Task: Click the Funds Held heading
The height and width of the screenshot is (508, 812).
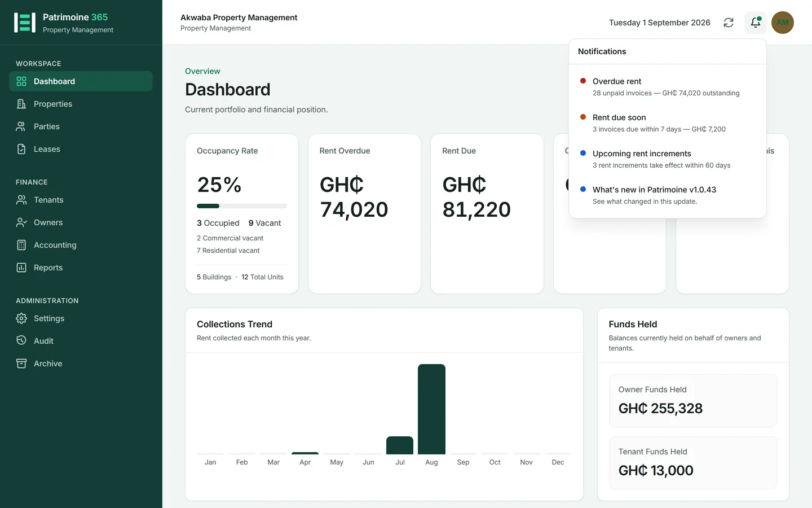Action: coord(633,324)
